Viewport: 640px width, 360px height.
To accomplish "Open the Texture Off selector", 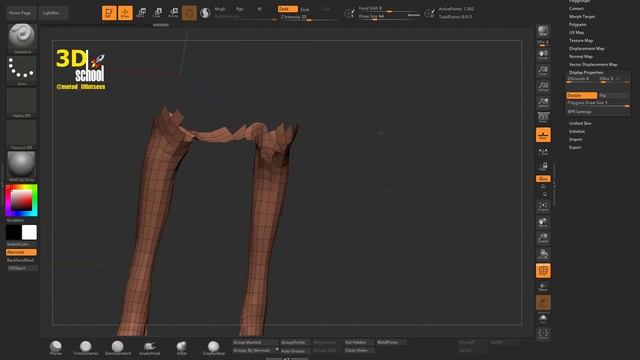I will 22,134.
